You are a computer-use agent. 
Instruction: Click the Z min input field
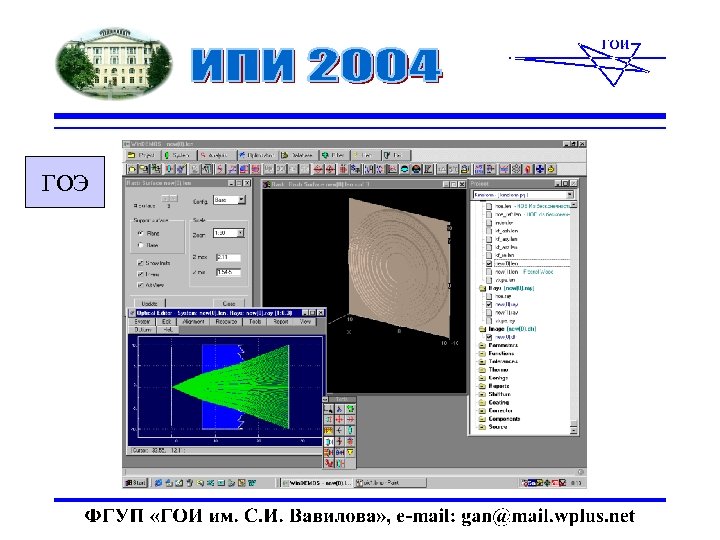click(228, 272)
